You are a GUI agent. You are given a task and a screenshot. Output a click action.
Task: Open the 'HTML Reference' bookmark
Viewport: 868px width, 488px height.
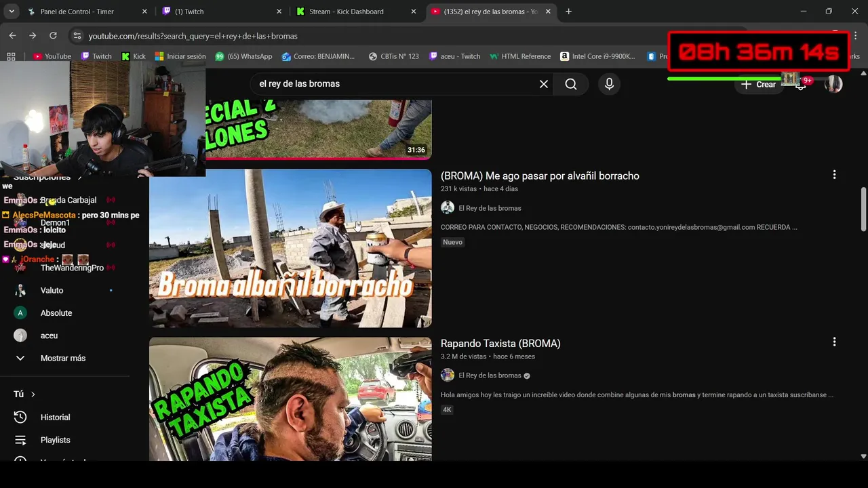click(x=520, y=56)
